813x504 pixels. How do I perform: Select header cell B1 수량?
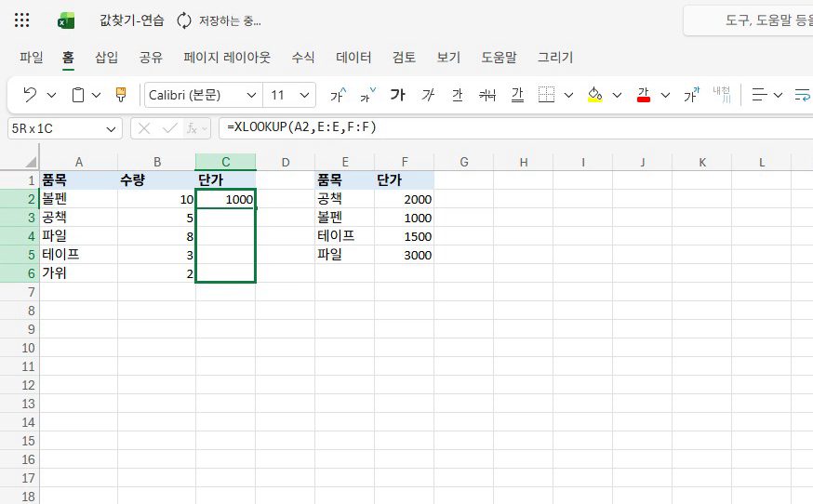click(156, 179)
